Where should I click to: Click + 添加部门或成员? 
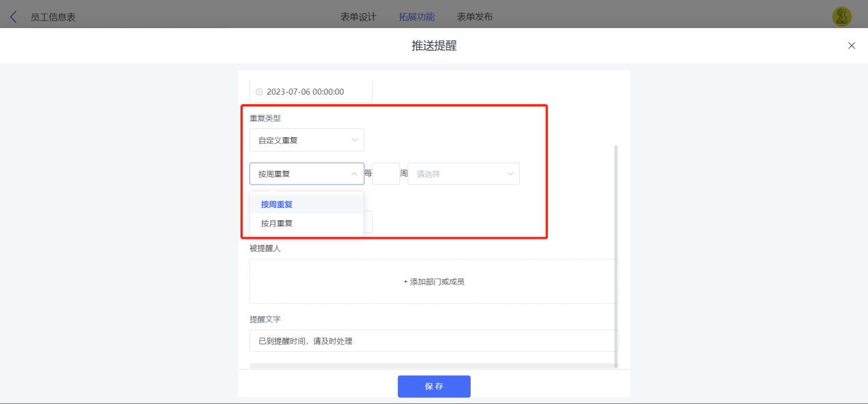pyautogui.click(x=434, y=282)
